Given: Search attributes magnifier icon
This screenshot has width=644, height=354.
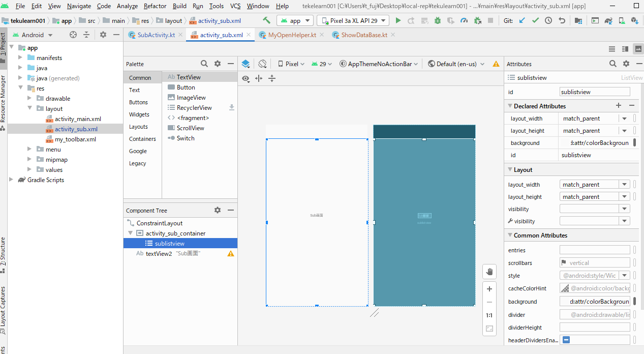Looking at the screenshot, I should click(x=613, y=64).
